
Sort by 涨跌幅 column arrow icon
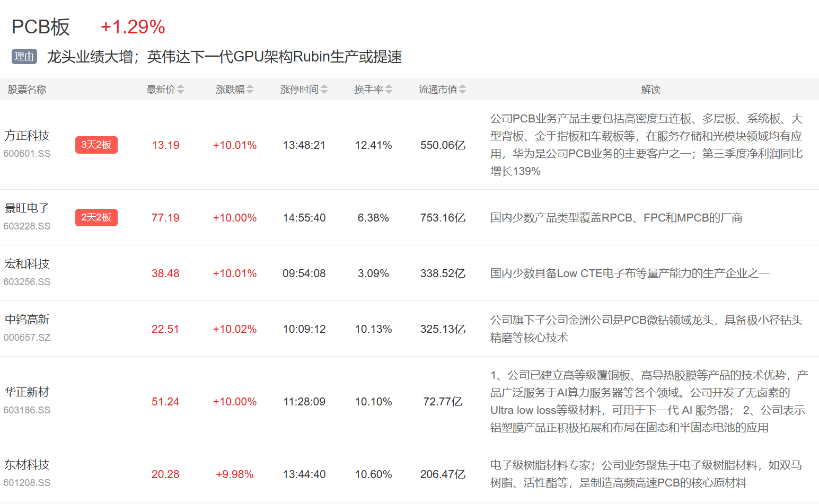250,90
